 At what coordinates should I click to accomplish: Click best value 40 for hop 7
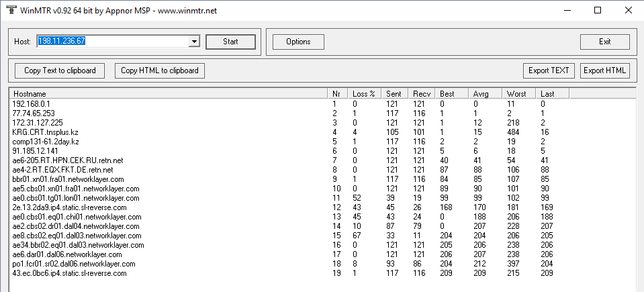point(445,160)
